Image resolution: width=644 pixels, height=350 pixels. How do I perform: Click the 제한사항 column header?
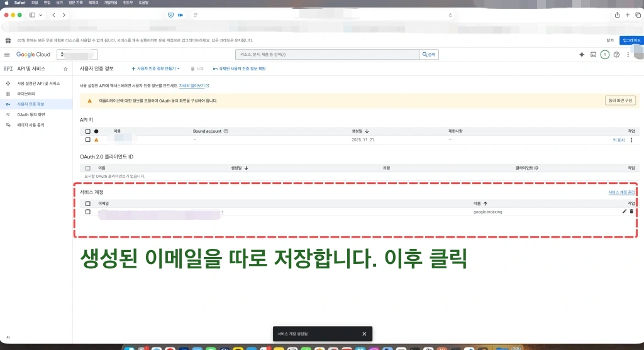[455, 131]
